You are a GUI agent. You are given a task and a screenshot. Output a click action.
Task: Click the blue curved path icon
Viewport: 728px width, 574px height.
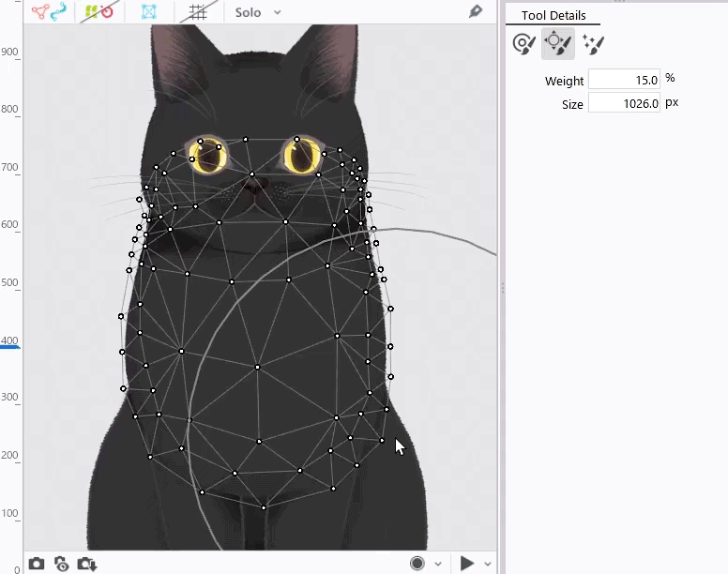click(60, 12)
